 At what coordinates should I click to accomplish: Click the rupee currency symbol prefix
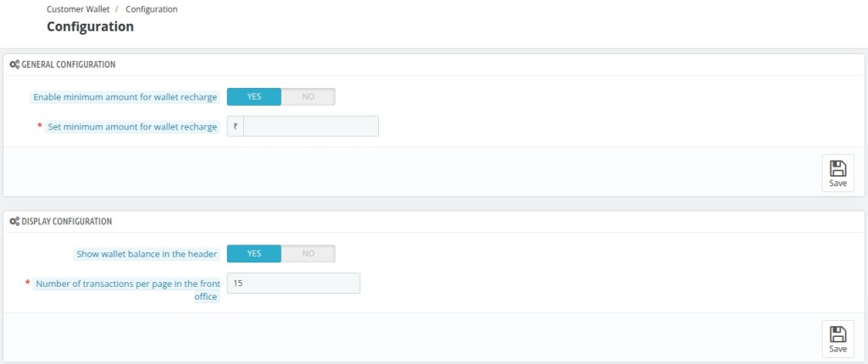(x=236, y=126)
